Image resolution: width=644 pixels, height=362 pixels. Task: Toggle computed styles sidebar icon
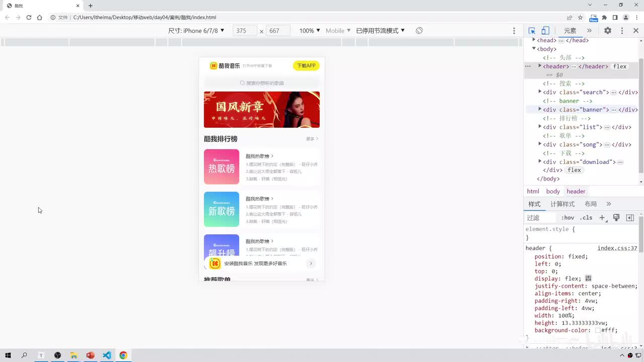pyautogui.click(x=630, y=218)
